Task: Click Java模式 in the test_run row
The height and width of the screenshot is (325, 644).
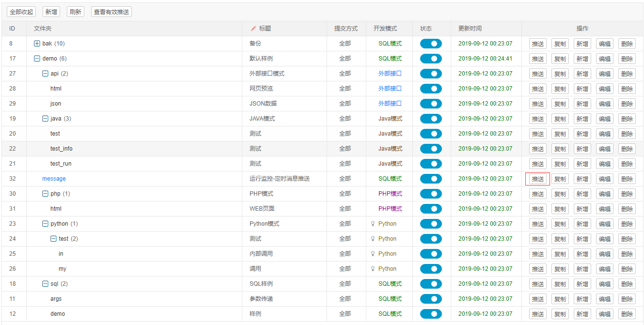Action: pos(390,164)
